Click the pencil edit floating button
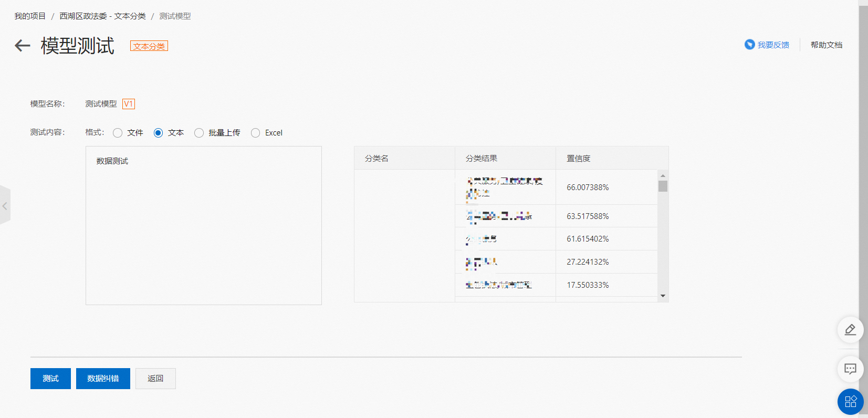The image size is (868, 418). point(850,330)
